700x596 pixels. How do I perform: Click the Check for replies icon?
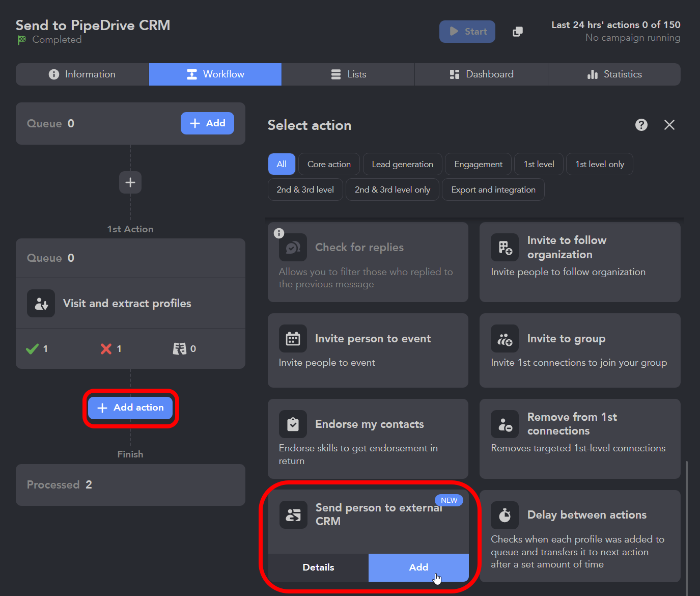pos(293,247)
